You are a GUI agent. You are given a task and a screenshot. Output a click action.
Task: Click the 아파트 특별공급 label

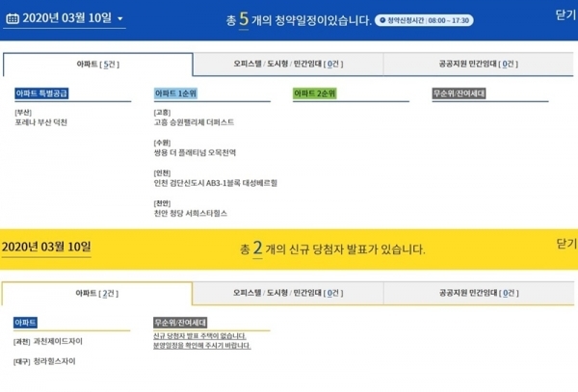click(41, 93)
